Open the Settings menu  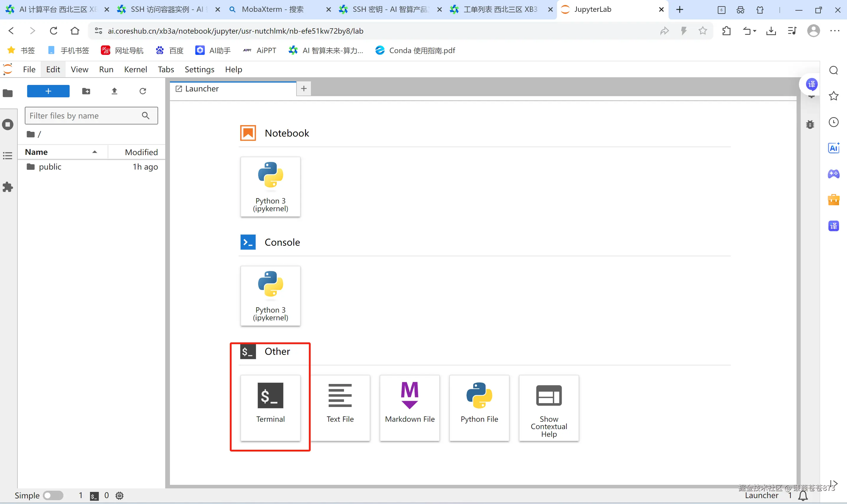pyautogui.click(x=199, y=69)
